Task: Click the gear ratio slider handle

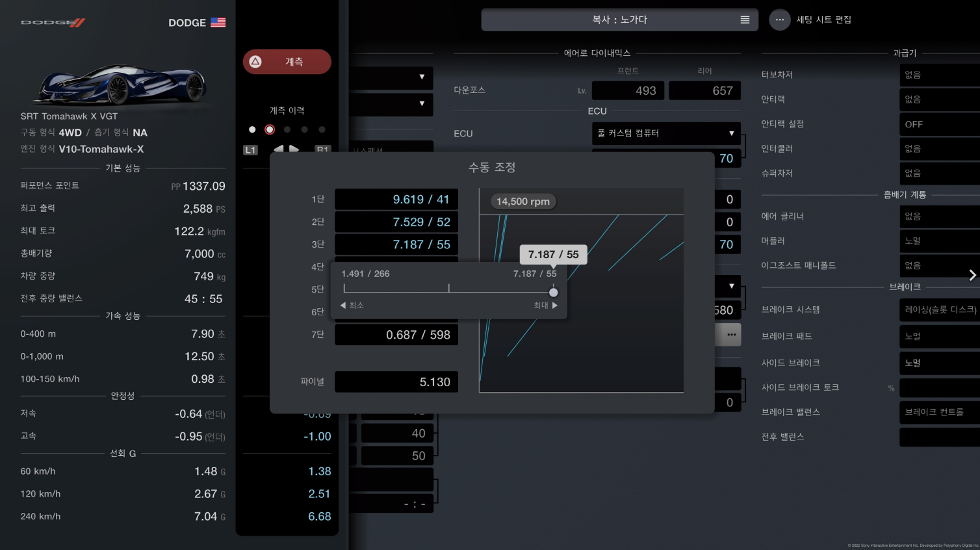Action: pyautogui.click(x=554, y=293)
